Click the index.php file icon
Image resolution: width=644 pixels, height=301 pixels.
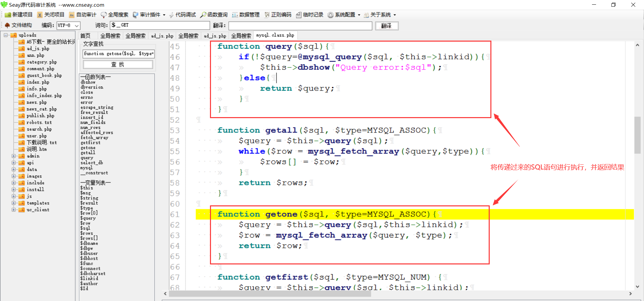pos(22,82)
